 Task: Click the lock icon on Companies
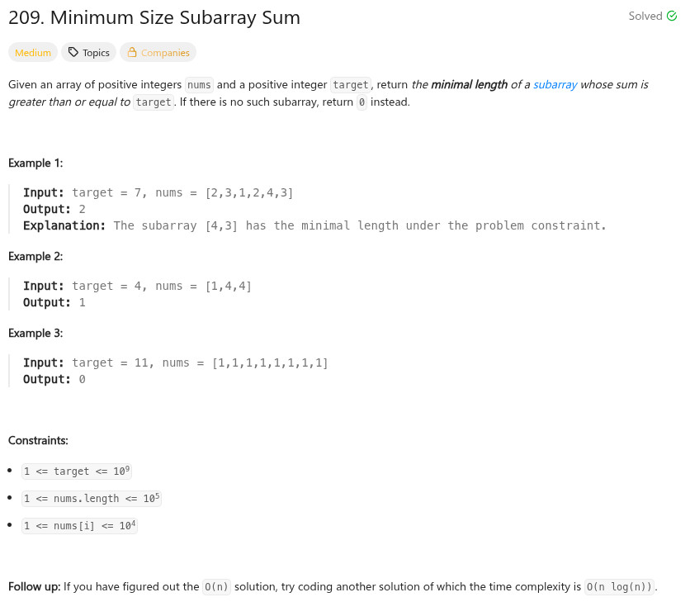tap(131, 53)
